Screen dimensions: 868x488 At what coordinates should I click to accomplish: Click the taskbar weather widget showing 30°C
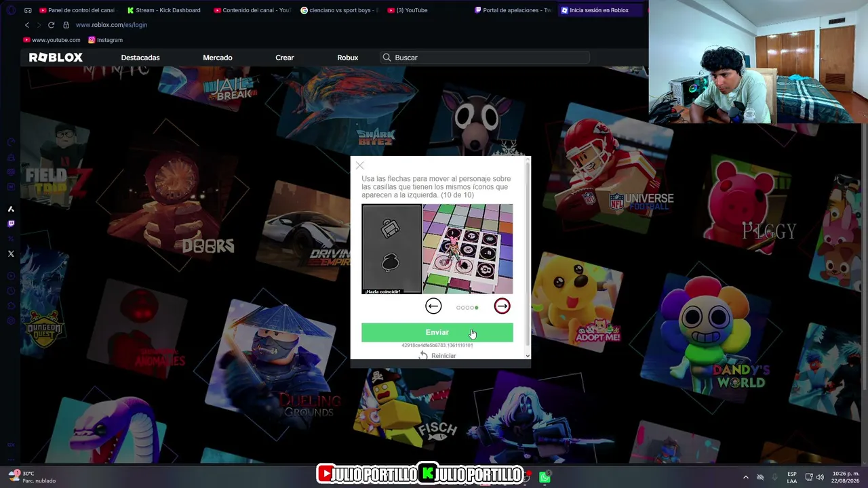pyautogui.click(x=32, y=477)
